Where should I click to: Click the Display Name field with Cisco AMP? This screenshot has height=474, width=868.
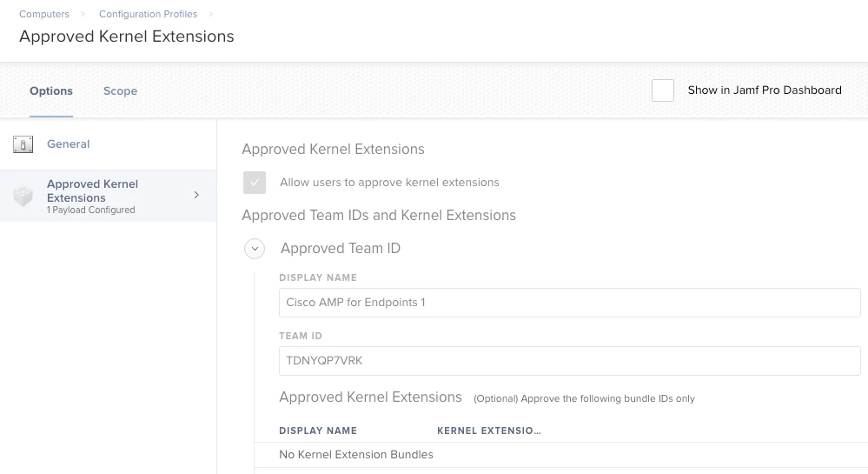570,303
